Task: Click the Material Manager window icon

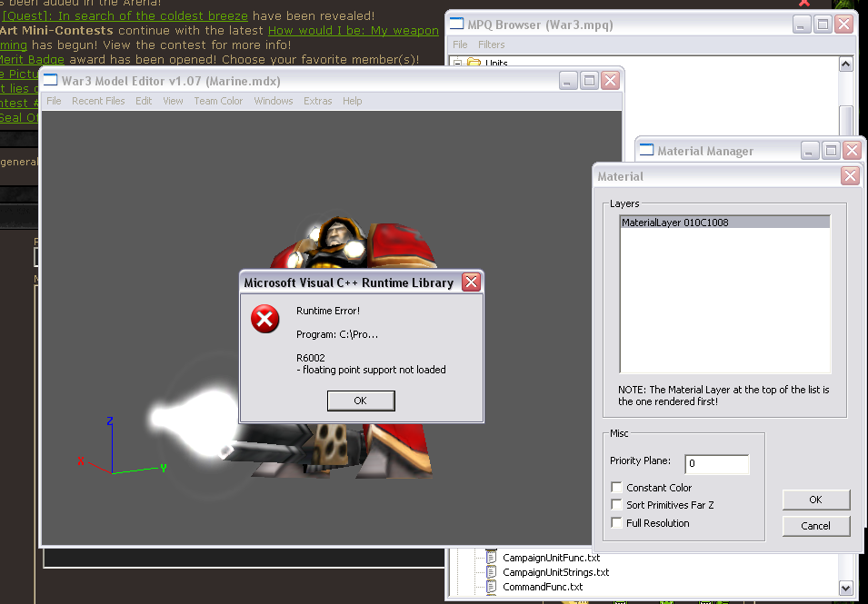Action: coord(646,150)
